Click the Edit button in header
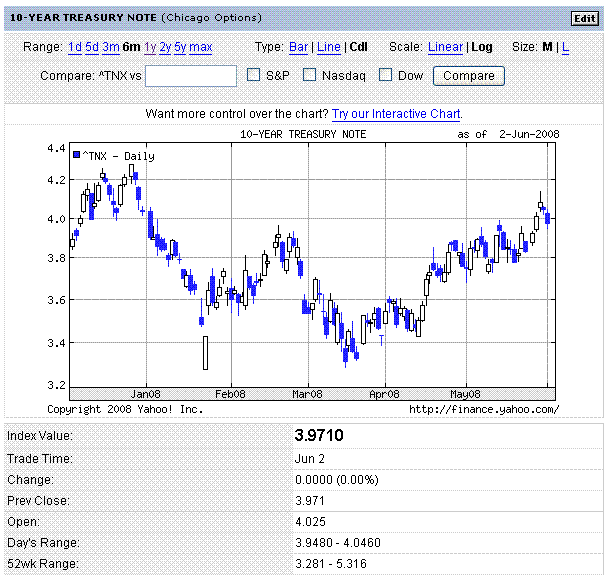This screenshot has width=606, height=576. tap(583, 18)
